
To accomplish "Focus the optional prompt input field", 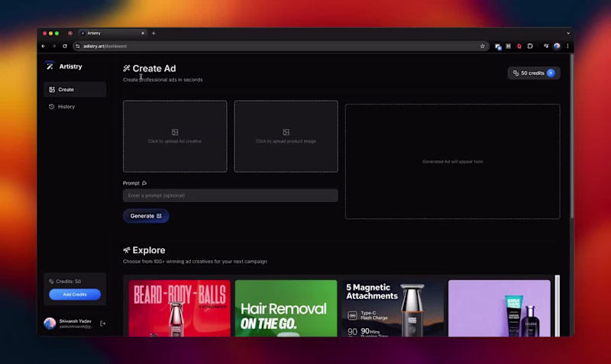I will (x=231, y=195).
